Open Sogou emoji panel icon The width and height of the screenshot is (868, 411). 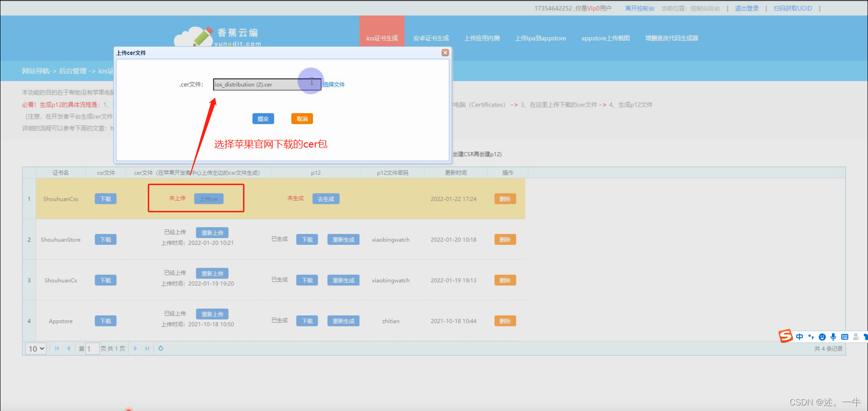coord(822,337)
